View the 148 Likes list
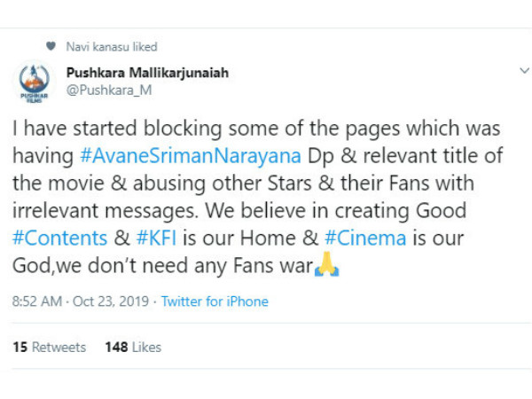This screenshot has width=532, height=399. [x=133, y=347]
